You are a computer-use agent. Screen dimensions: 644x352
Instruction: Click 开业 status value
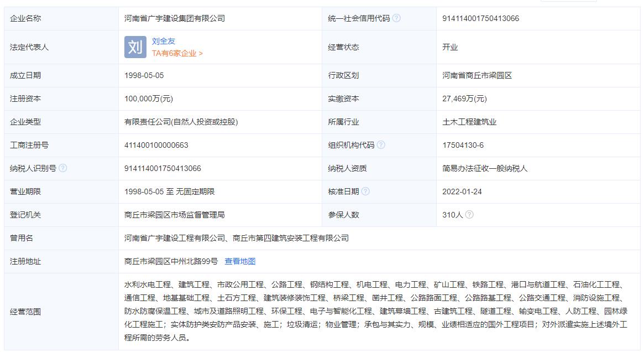point(450,47)
